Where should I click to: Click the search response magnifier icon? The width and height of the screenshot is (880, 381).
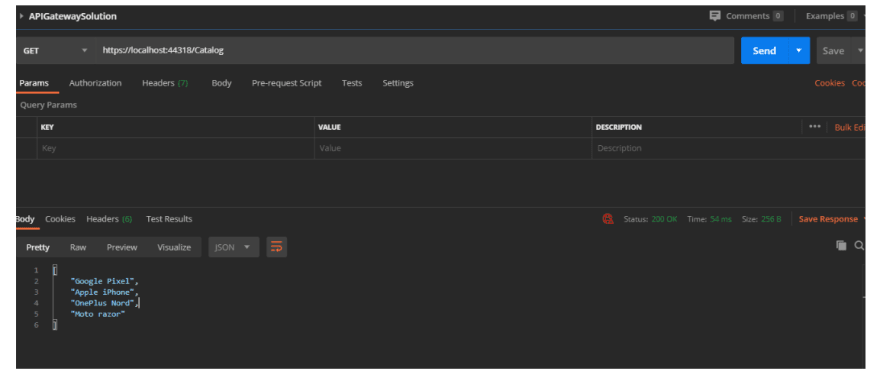859,245
